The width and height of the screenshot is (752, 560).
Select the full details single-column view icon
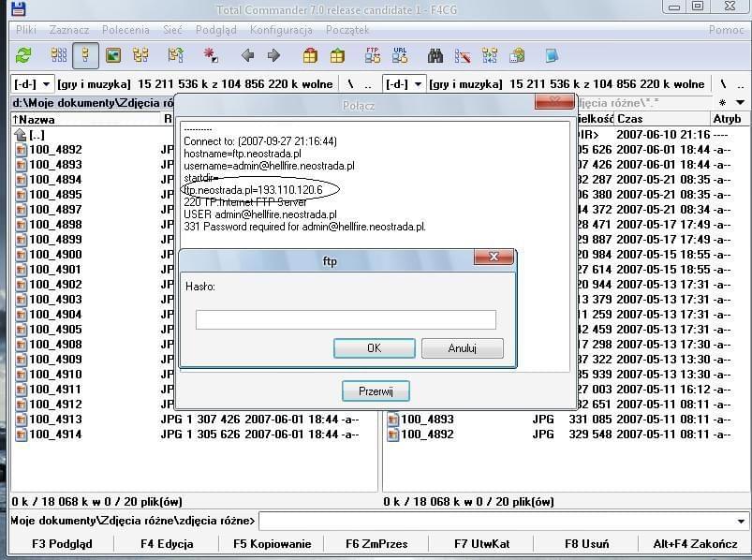tap(86, 55)
